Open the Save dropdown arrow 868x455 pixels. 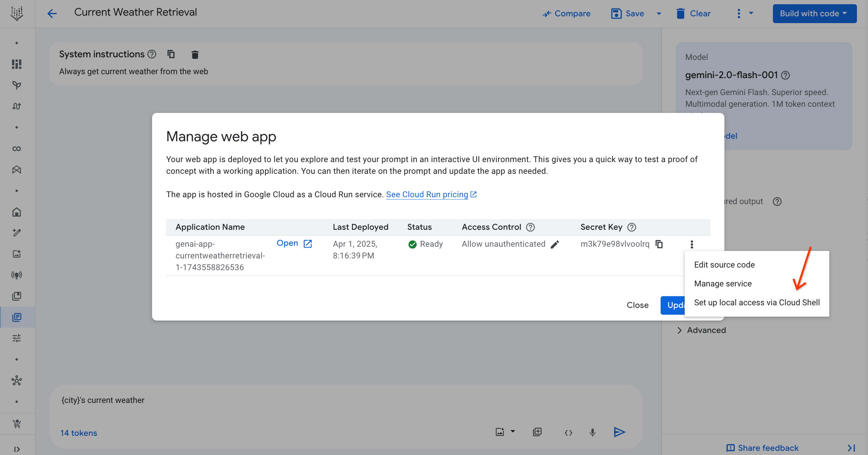(x=658, y=13)
